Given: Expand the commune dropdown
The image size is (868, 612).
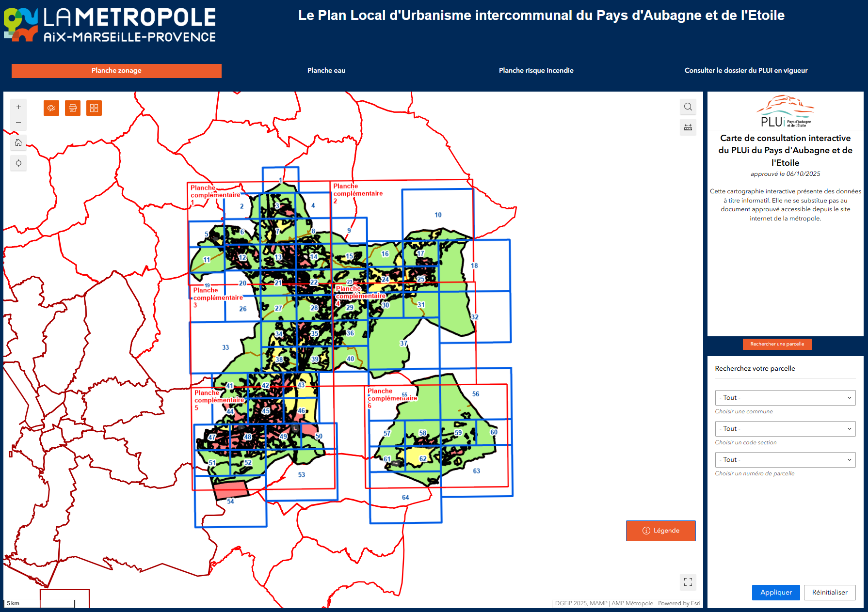Looking at the screenshot, I should tap(785, 398).
